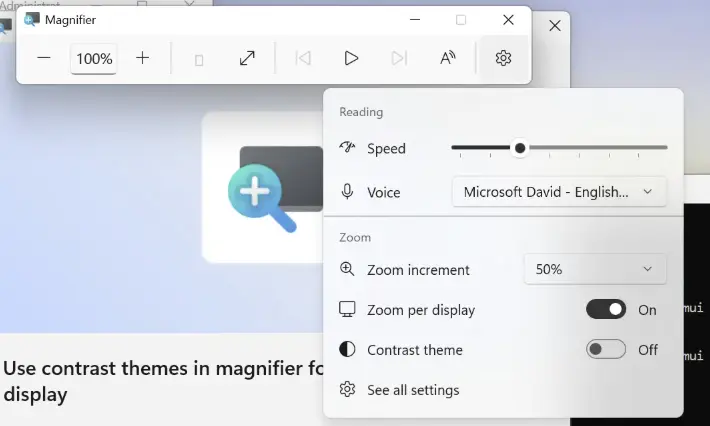The width and height of the screenshot is (710, 426).
Task: Open the Zoom increment 50% dropdown
Action: 595,269
